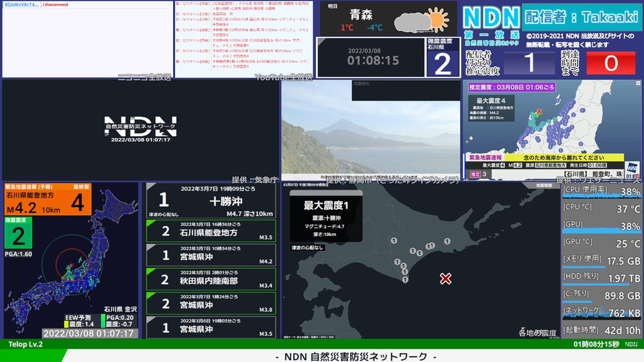Click the 推定 3 indicator on Weathernews panel

click(x=478, y=174)
